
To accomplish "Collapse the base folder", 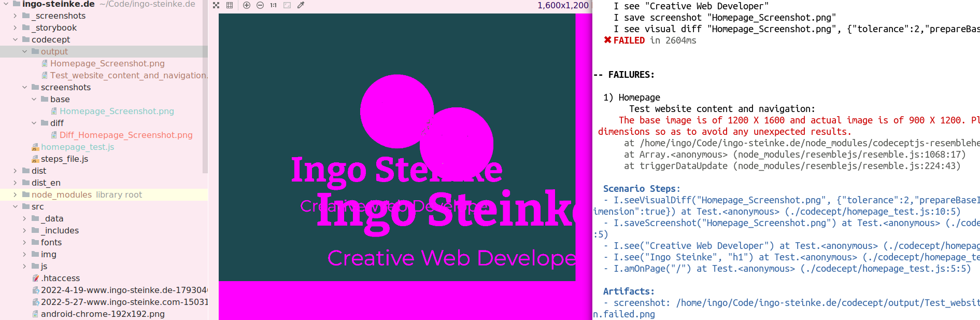I will [x=34, y=99].
